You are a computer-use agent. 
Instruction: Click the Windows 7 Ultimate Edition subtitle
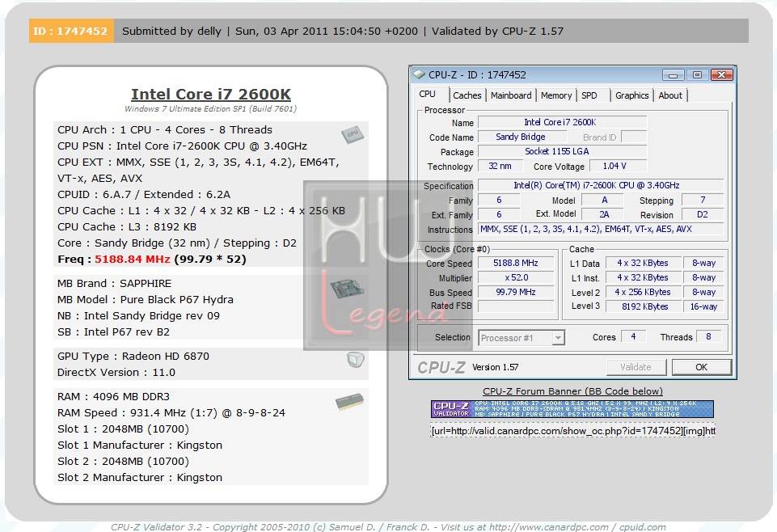pos(210,108)
